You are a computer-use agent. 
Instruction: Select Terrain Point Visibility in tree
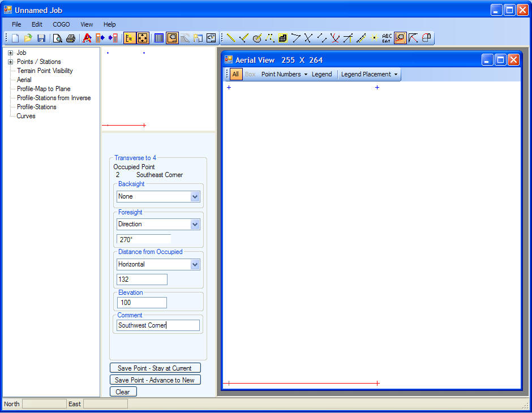coord(45,71)
